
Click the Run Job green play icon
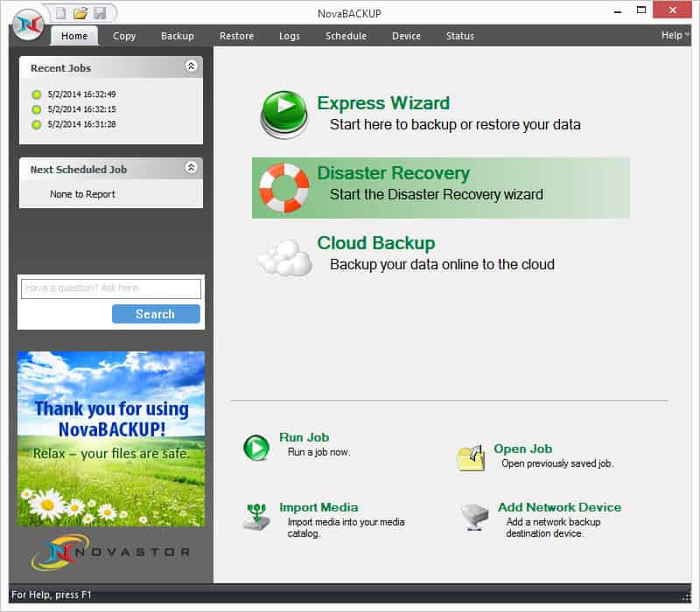click(256, 448)
